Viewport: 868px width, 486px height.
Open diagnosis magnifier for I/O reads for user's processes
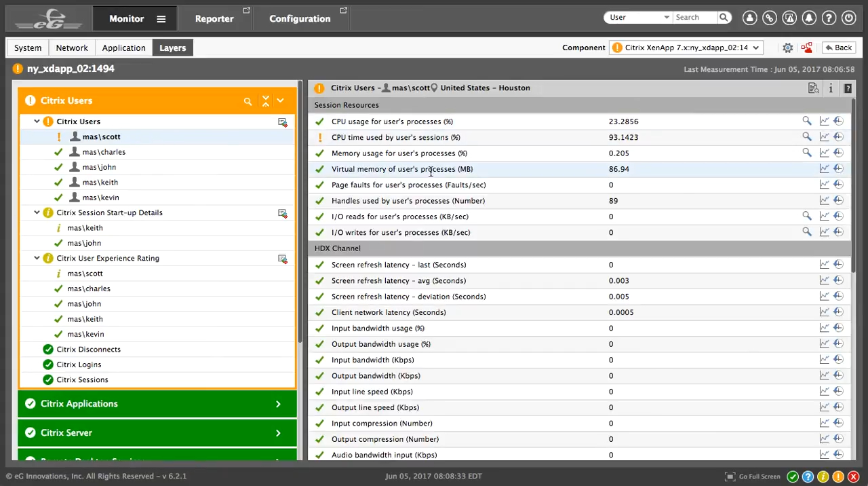[806, 216]
